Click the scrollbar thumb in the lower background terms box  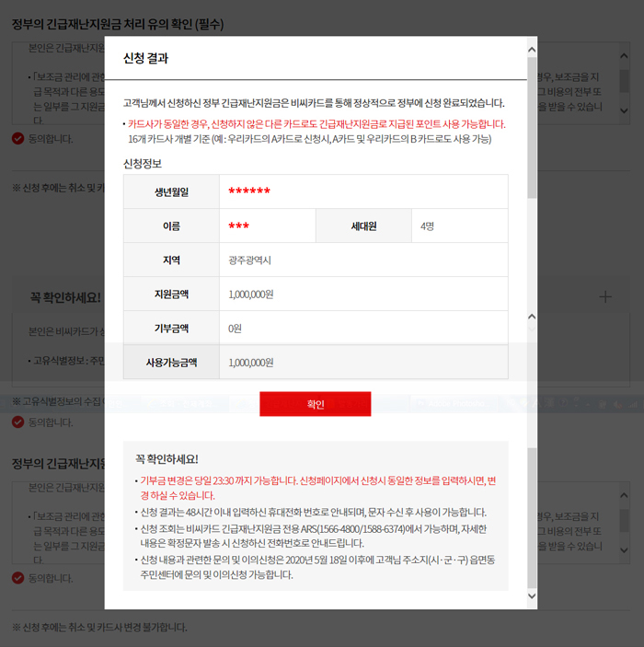(624, 520)
